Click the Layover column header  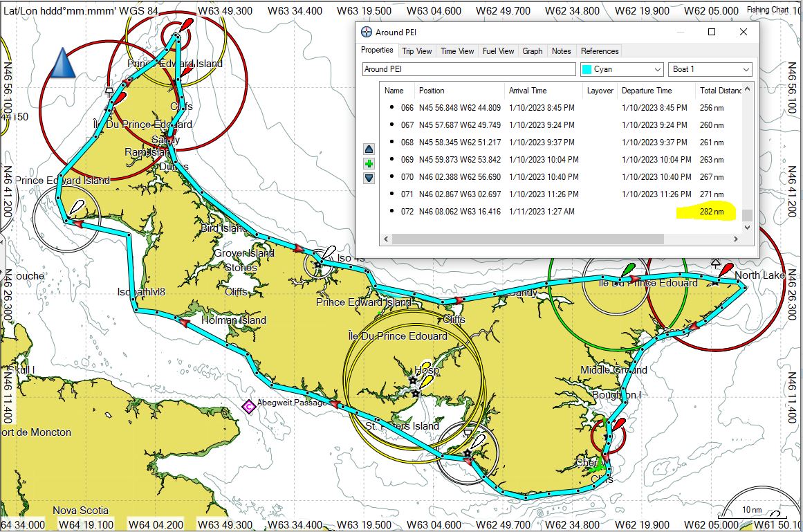click(x=600, y=91)
